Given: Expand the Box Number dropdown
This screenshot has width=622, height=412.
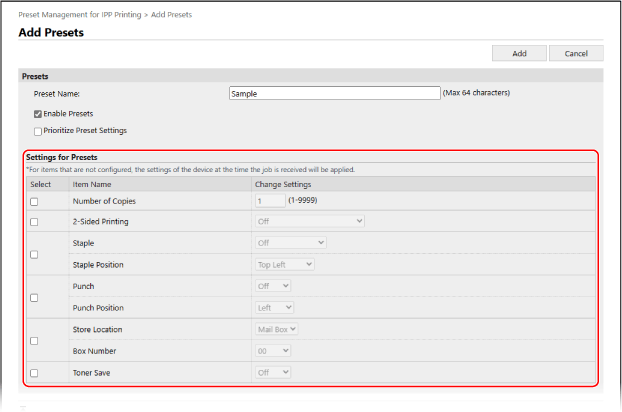Looking at the screenshot, I should (x=274, y=351).
